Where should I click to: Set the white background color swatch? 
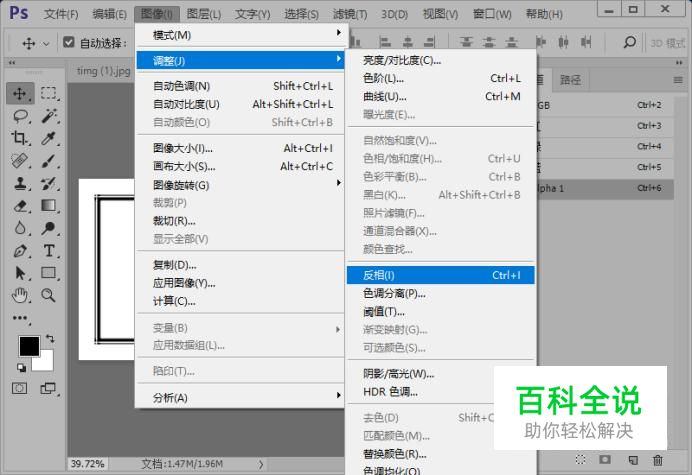pos(47,363)
